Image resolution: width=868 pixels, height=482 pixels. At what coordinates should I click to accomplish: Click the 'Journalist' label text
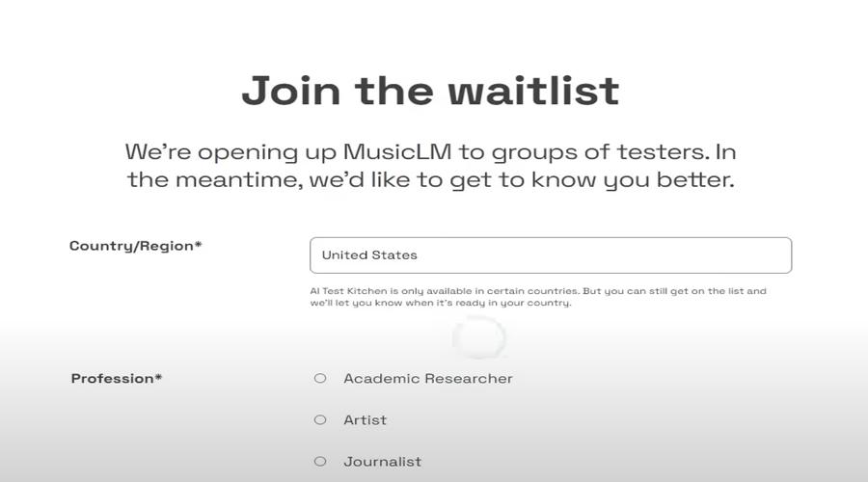click(382, 462)
